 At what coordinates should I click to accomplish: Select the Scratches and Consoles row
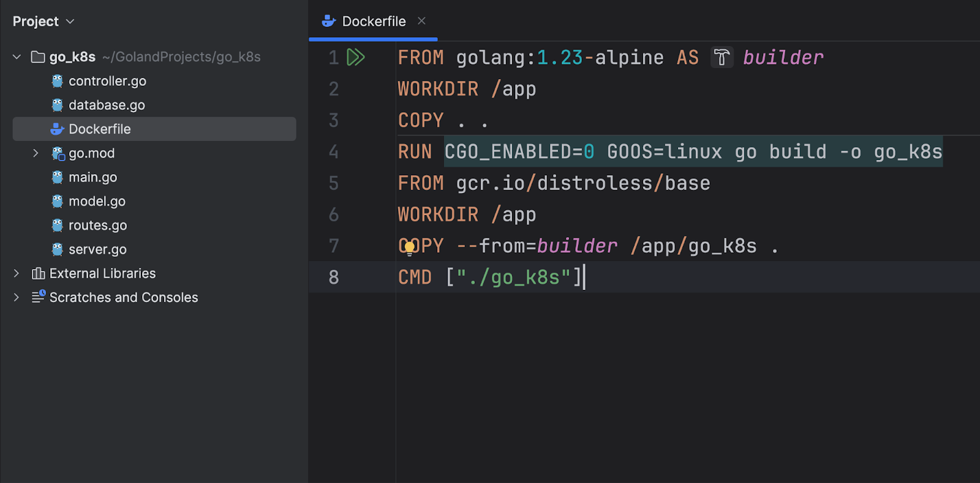point(124,297)
